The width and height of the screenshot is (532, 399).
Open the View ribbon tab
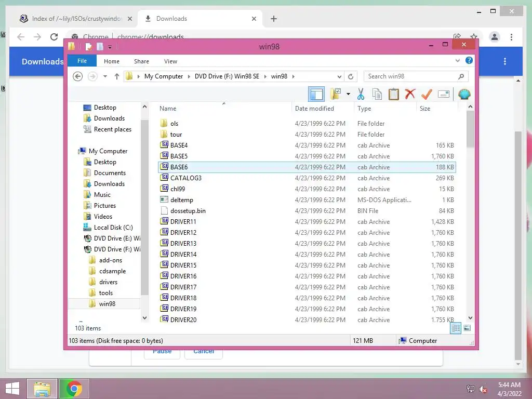[170, 61]
